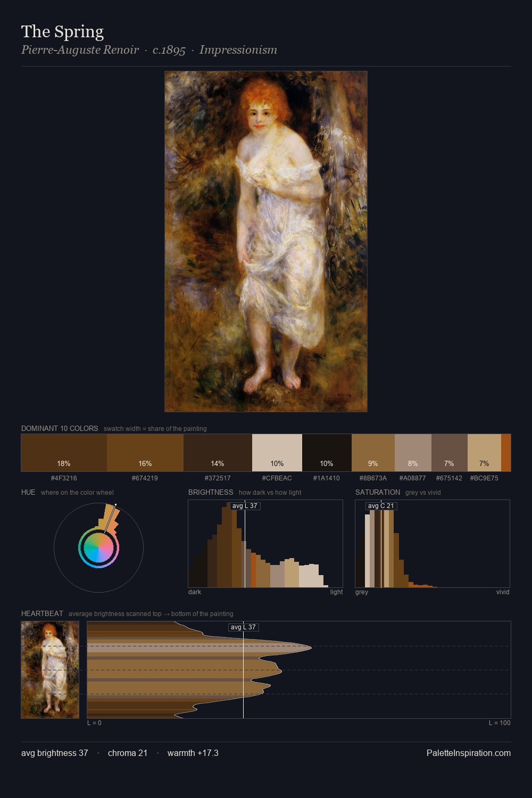Image resolution: width=532 pixels, height=798 pixels.
Task: Select the #674219 swatch at 16%
Action: pyautogui.click(x=145, y=453)
